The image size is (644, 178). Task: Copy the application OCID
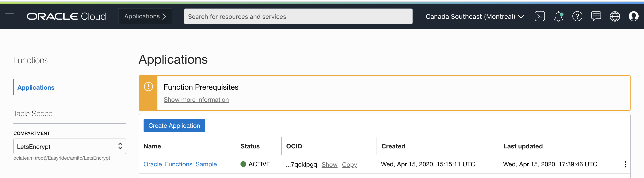pos(349,165)
